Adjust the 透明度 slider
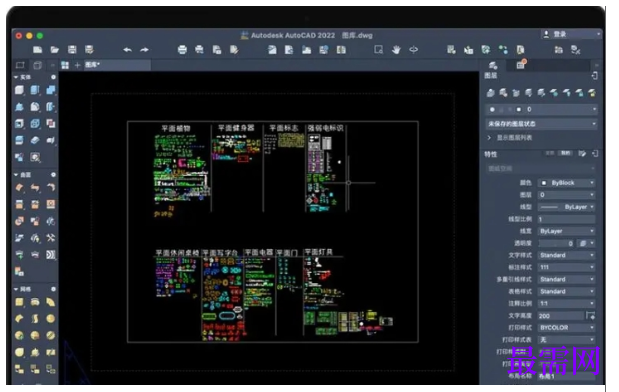 coord(556,244)
